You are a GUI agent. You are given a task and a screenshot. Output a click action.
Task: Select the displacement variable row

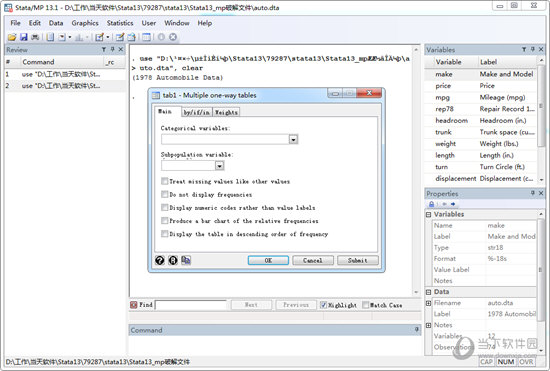coord(480,178)
